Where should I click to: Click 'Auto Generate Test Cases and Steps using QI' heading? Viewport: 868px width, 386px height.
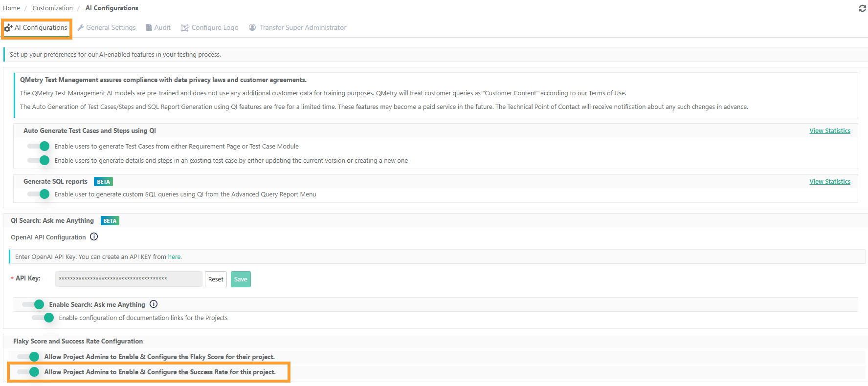click(89, 130)
